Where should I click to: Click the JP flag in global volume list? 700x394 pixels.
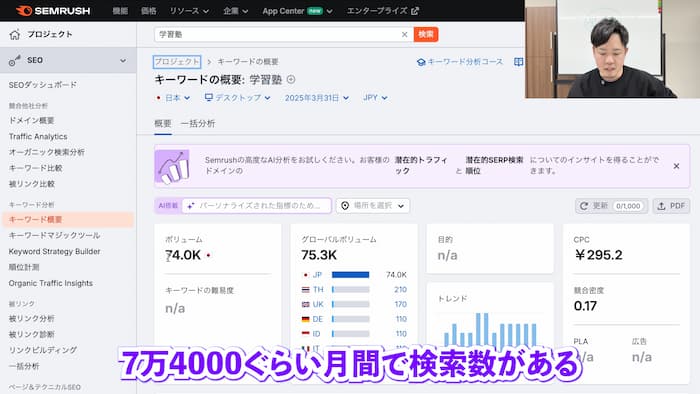tap(305, 275)
